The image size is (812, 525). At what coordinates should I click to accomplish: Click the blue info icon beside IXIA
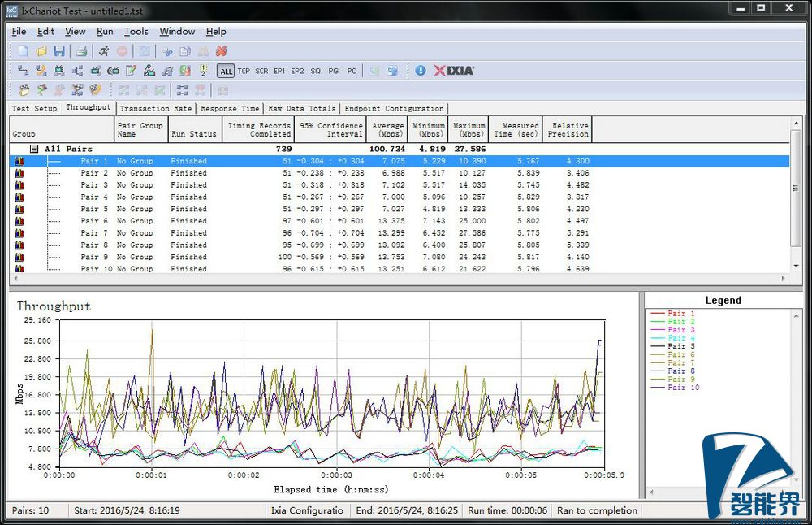[421, 71]
